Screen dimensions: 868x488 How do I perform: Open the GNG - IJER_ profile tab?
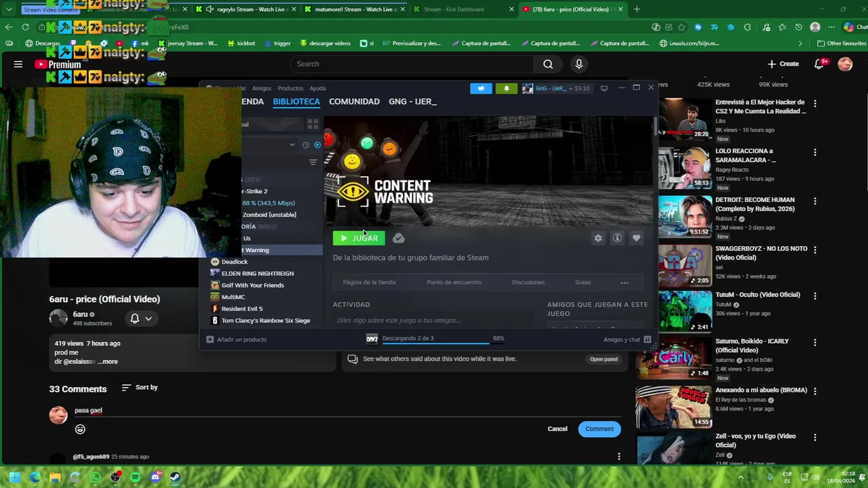pos(412,102)
